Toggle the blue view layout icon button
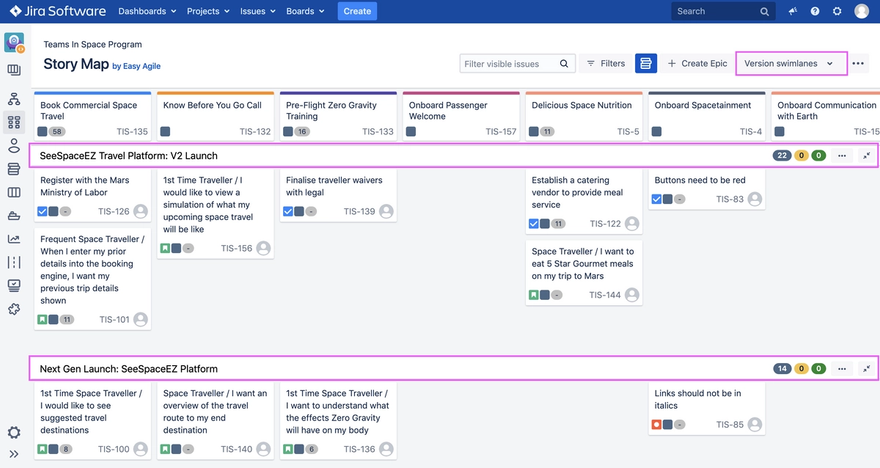This screenshot has width=880, height=468. point(646,63)
